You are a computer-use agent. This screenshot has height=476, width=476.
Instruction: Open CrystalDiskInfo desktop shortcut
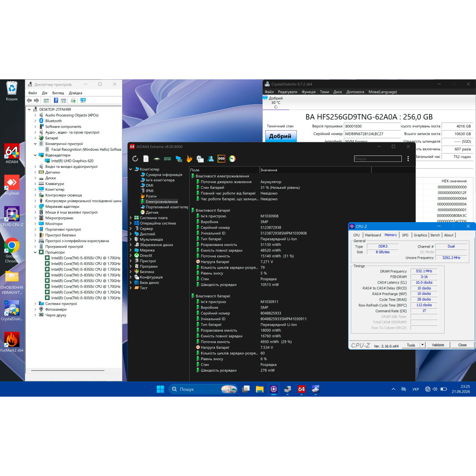(x=12, y=311)
